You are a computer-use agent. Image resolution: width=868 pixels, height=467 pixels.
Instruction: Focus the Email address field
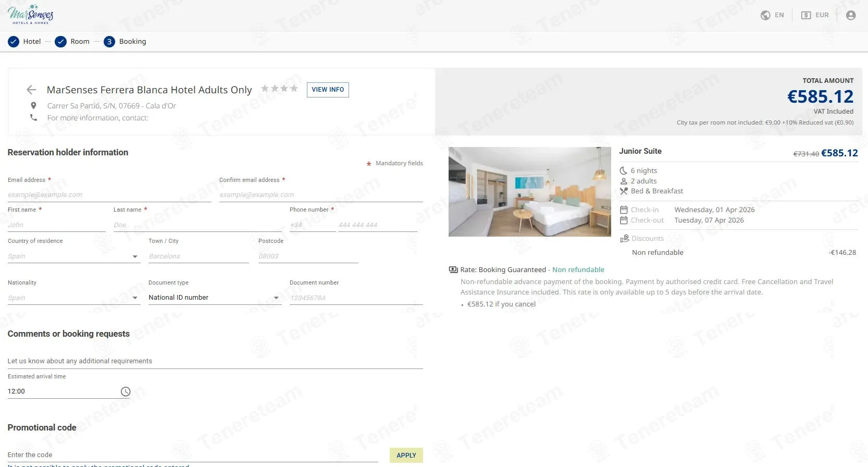109,195
